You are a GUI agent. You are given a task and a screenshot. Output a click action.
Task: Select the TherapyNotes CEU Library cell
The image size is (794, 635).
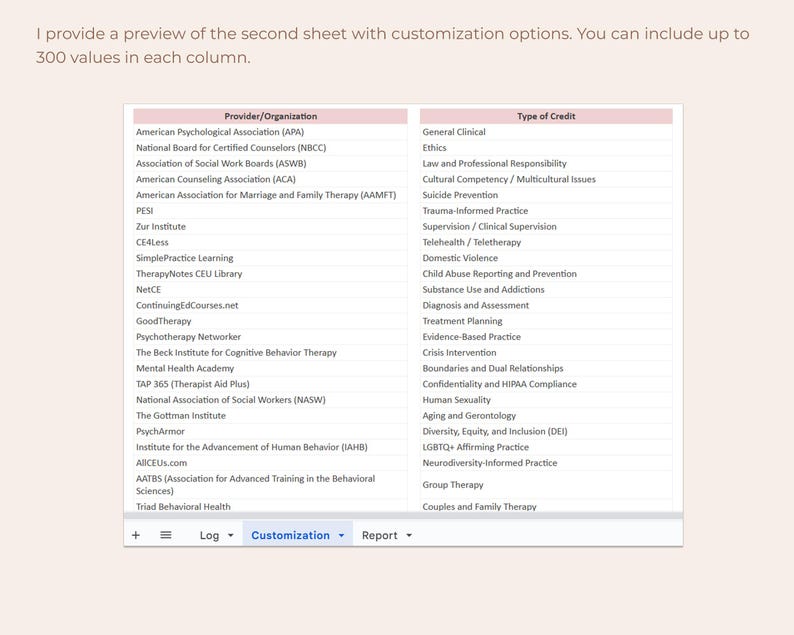(270, 273)
